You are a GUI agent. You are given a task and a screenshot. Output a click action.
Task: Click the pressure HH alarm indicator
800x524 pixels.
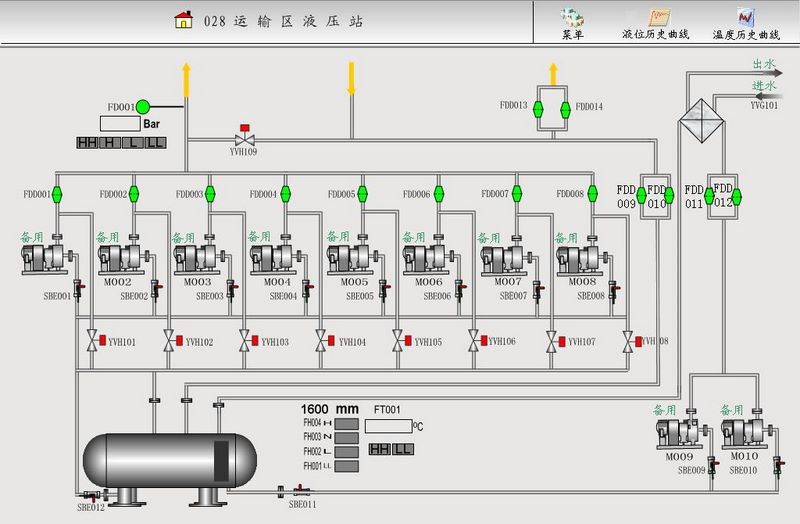point(87,142)
